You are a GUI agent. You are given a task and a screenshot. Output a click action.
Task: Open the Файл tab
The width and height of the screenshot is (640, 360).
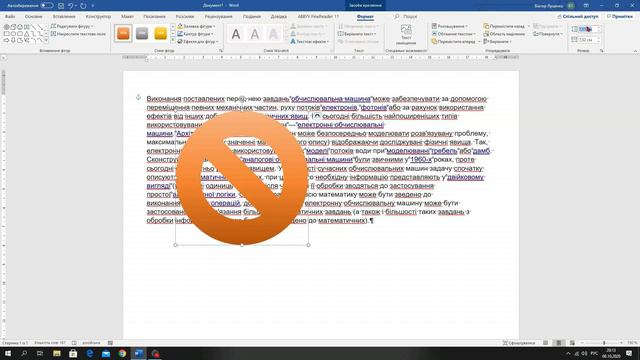point(10,17)
